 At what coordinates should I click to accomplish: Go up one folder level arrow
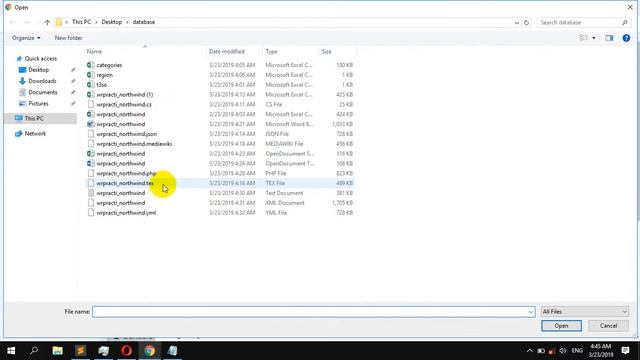pos(47,22)
